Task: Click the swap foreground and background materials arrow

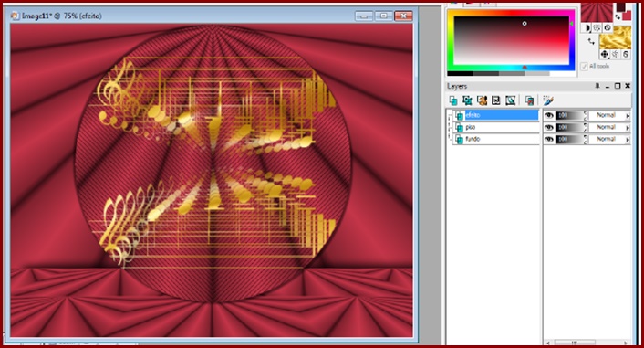Action: 591,41
